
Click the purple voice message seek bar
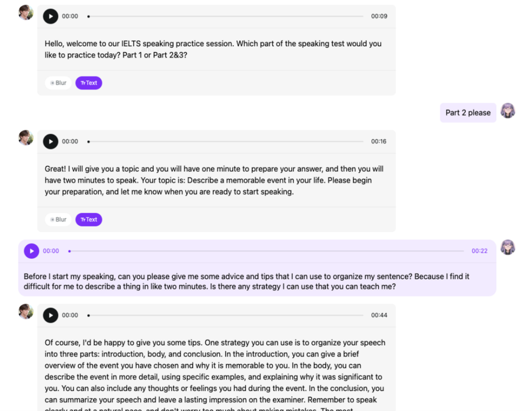pyautogui.click(x=266, y=251)
